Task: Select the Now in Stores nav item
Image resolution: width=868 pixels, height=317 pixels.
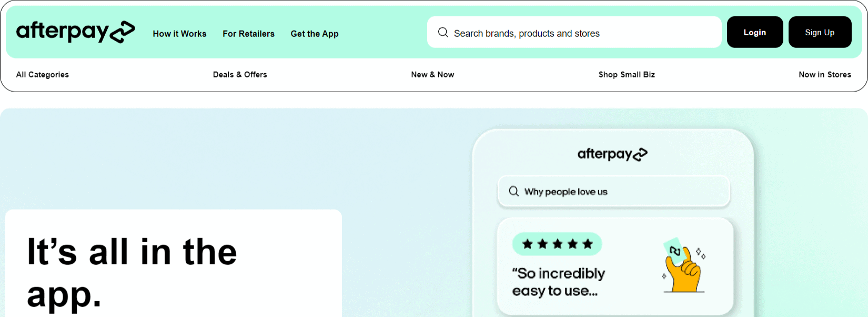Action: pos(825,74)
